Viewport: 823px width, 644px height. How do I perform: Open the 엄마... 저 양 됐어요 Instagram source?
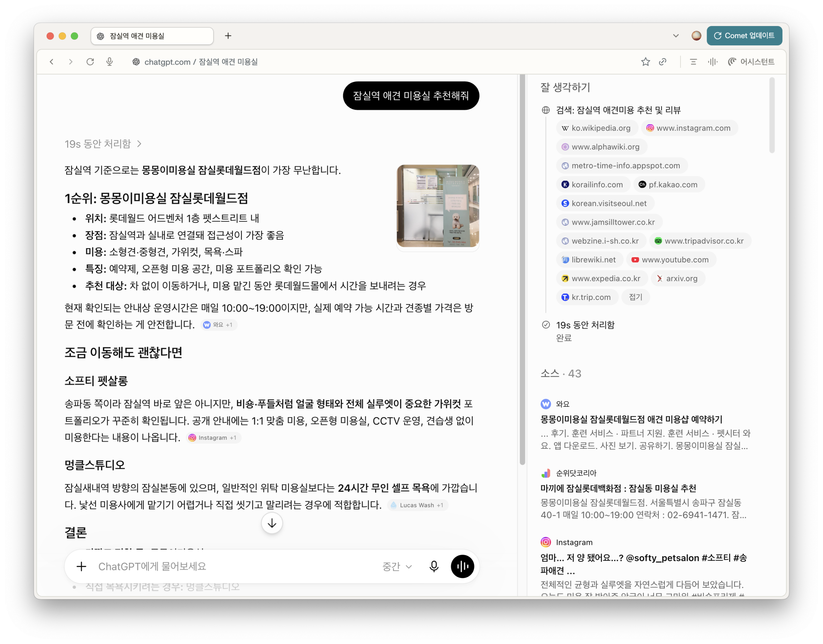coord(643,564)
